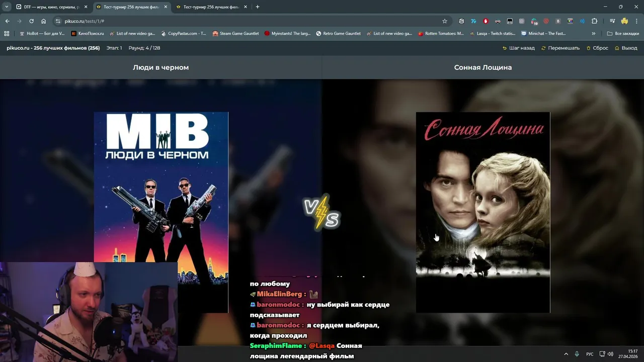Click Перемешать to shuffle
Viewport: 644px width, 362px height.
(x=560, y=48)
